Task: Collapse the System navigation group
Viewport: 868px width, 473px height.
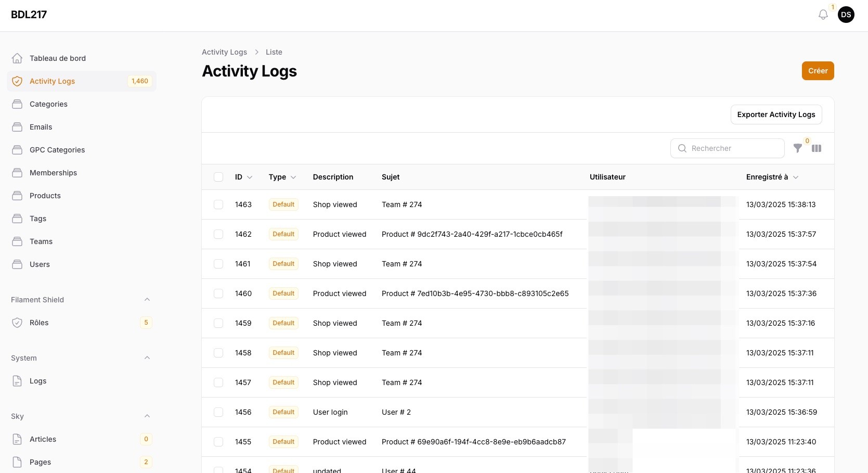Action: (147, 358)
